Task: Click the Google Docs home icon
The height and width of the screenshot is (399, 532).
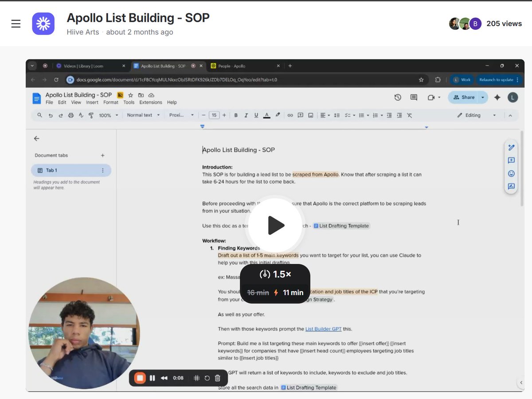Action: 36,98
